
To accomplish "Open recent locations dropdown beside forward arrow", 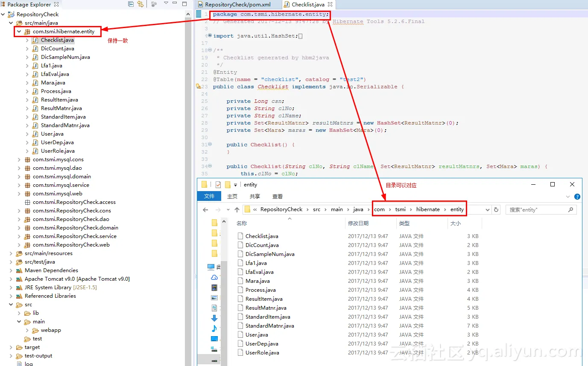I will (229, 210).
